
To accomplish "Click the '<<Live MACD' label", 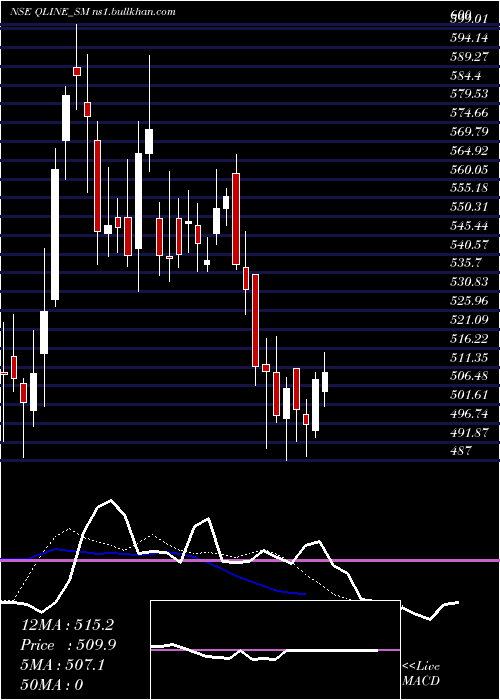I will click(x=421, y=673).
